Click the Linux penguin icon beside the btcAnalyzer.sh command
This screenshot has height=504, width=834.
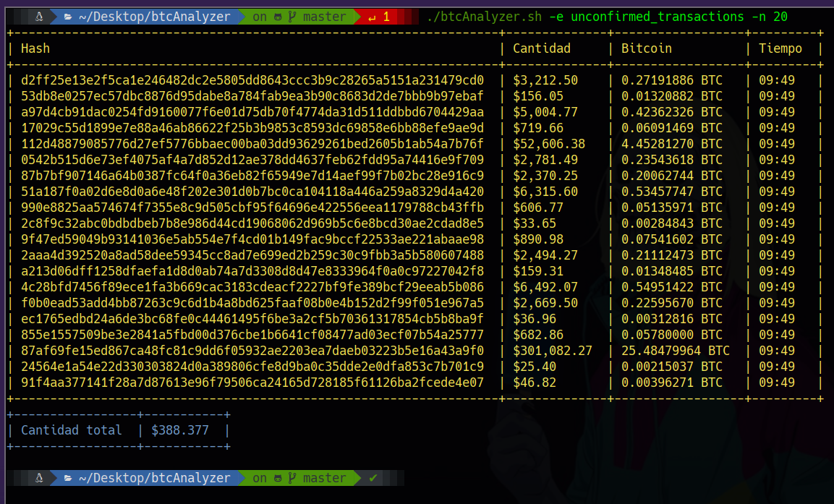pos(39,17)
